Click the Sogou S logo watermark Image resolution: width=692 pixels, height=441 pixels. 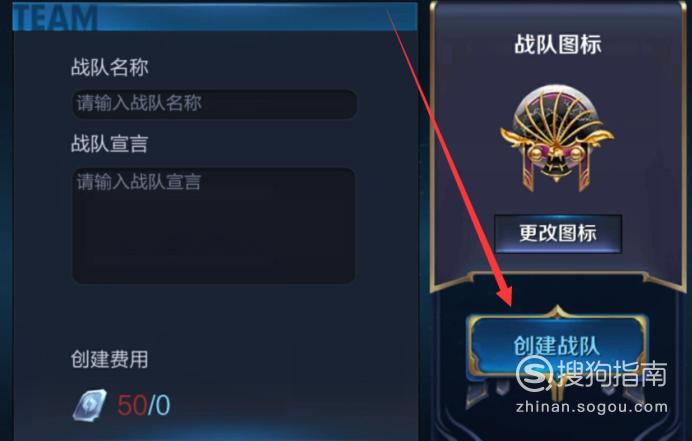pyautogui.click(x=534, y=373)
